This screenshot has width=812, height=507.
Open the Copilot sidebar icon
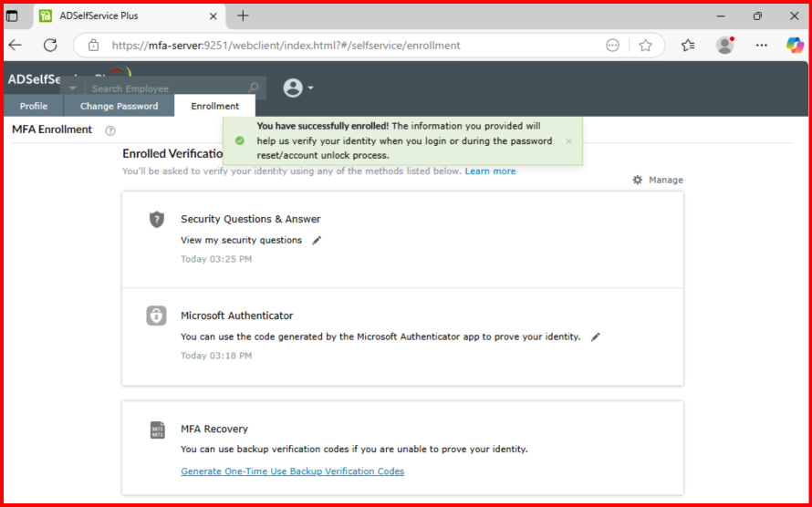(794, 46)
